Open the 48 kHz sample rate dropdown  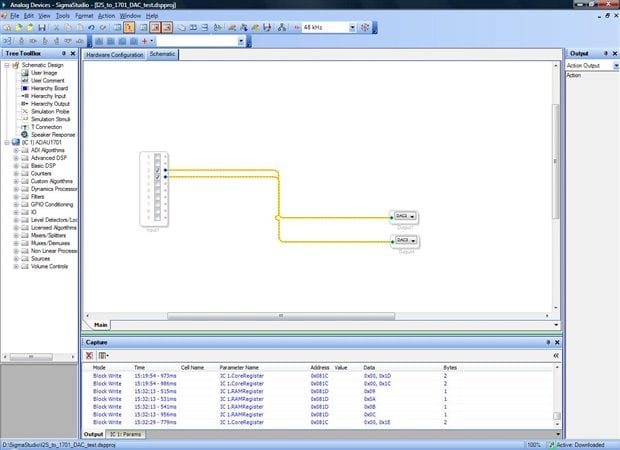(x=352, y=27)
